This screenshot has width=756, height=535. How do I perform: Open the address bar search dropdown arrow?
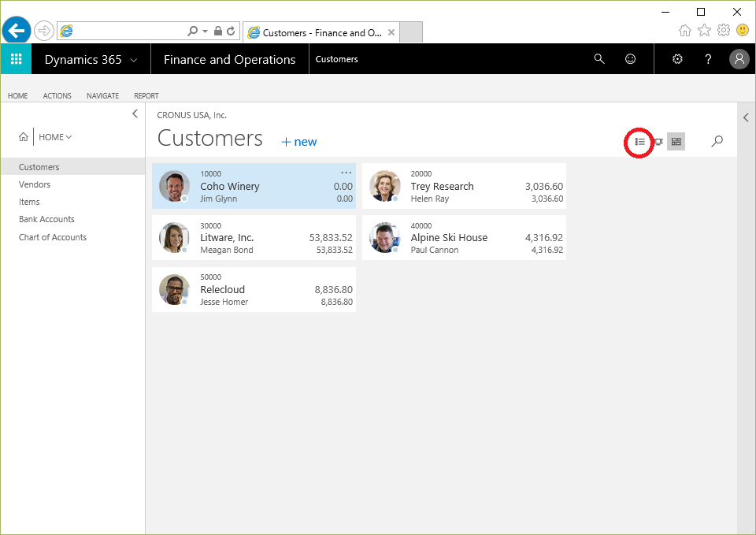pos(205,31)
